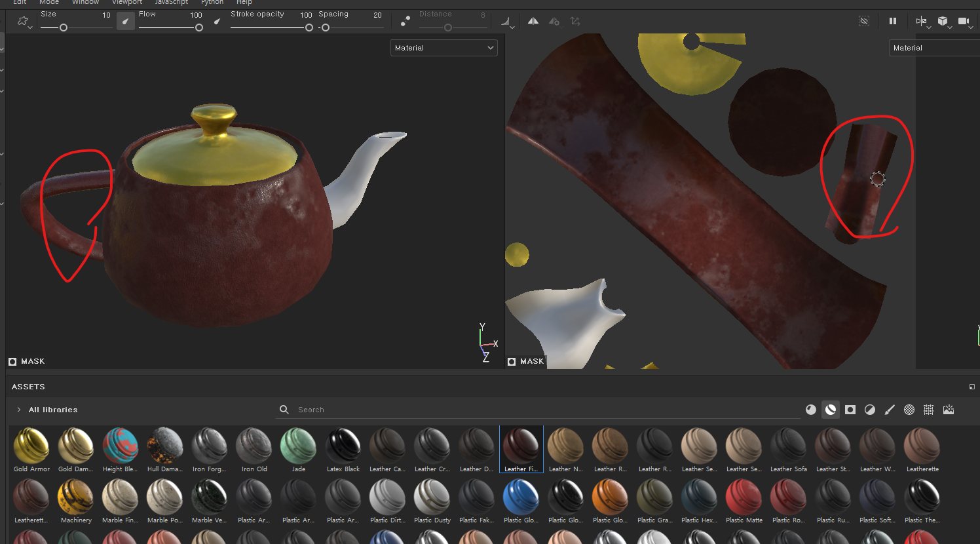Select the Plastic Hexagon smart material
The image size is (980, 544).
tap(700, 501)
